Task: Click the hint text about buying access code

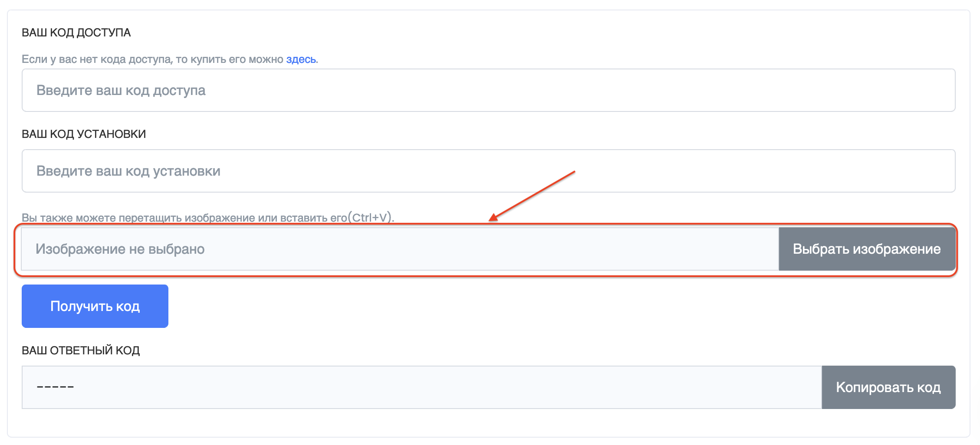Action: (153, 59)
